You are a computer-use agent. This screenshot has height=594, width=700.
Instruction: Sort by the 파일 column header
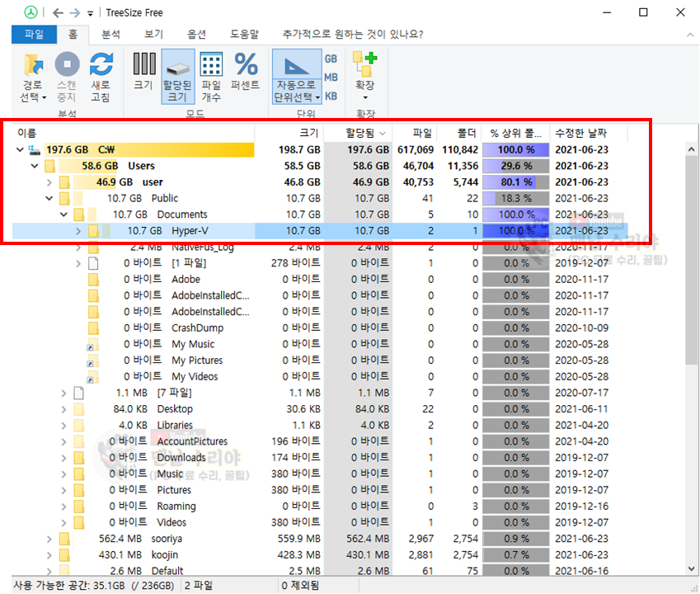click(415, 133)
